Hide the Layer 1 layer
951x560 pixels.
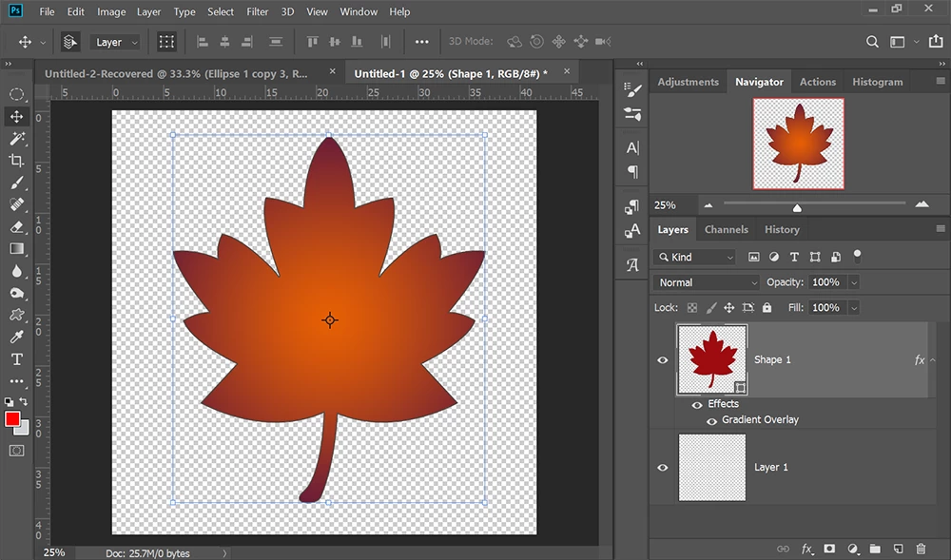click(663, 468)
